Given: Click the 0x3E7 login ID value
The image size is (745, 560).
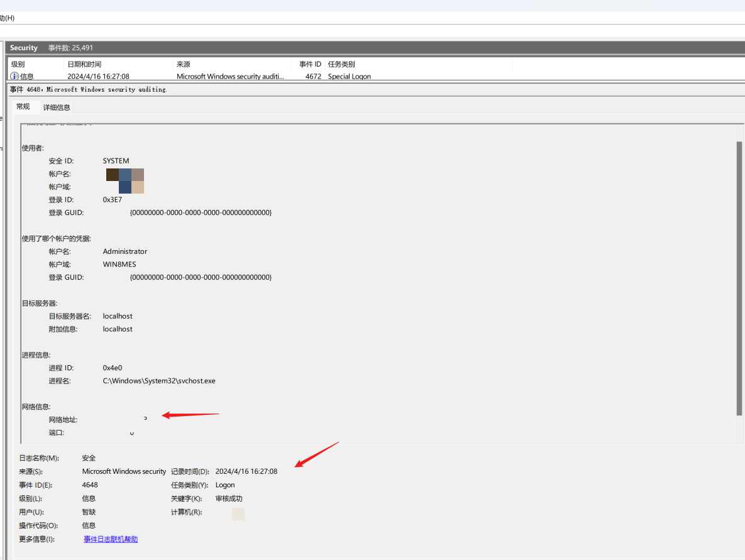Looking at the screenshot, I should click(x=113, y=200).
